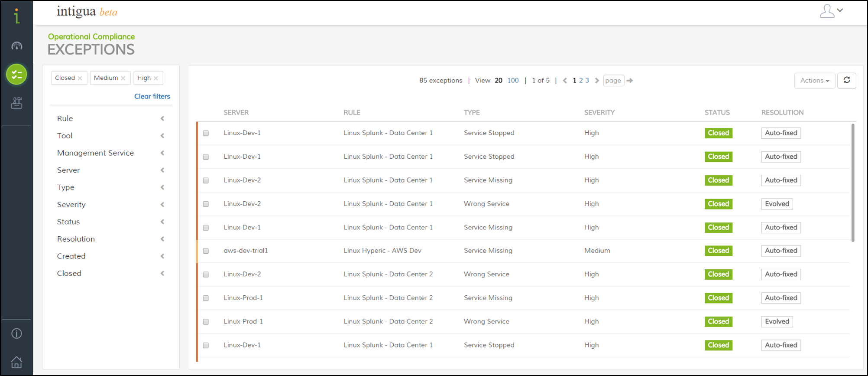Screen dimensions: 868x376
Task: Sort by TYPE column header
Action: pyautogui.click(x=472, y=113)
